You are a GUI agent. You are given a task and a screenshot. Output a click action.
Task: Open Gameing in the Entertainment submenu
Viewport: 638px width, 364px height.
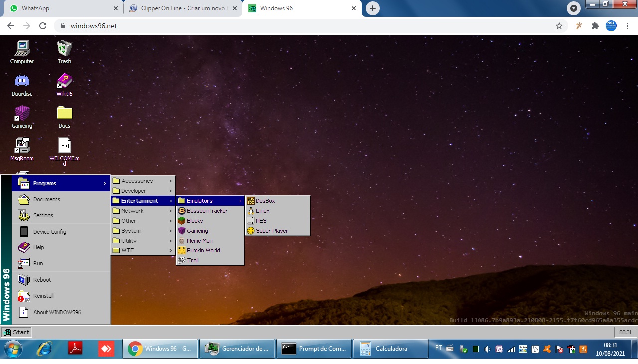[210, 231]
